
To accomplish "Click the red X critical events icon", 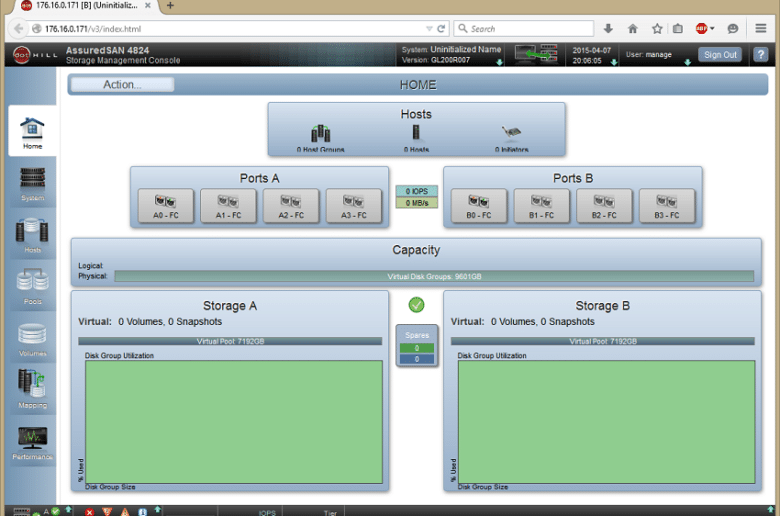I will click(x=89, y=512).
